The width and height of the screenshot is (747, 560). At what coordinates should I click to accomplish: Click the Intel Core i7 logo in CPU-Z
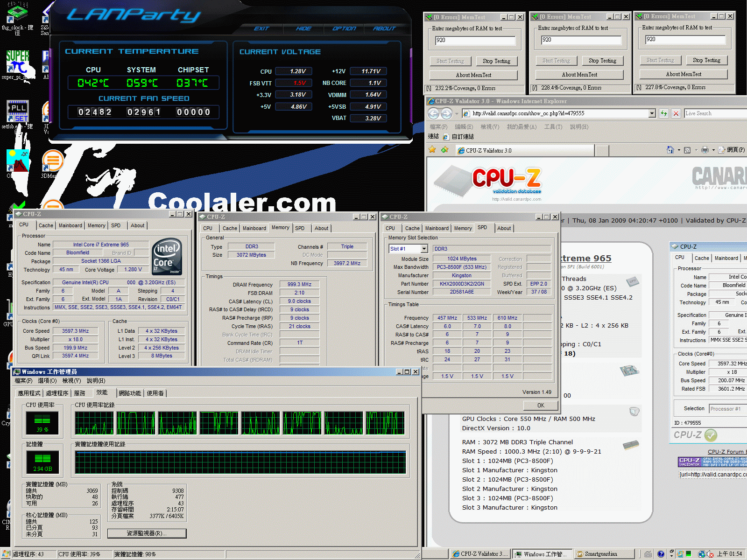point(167,257)
